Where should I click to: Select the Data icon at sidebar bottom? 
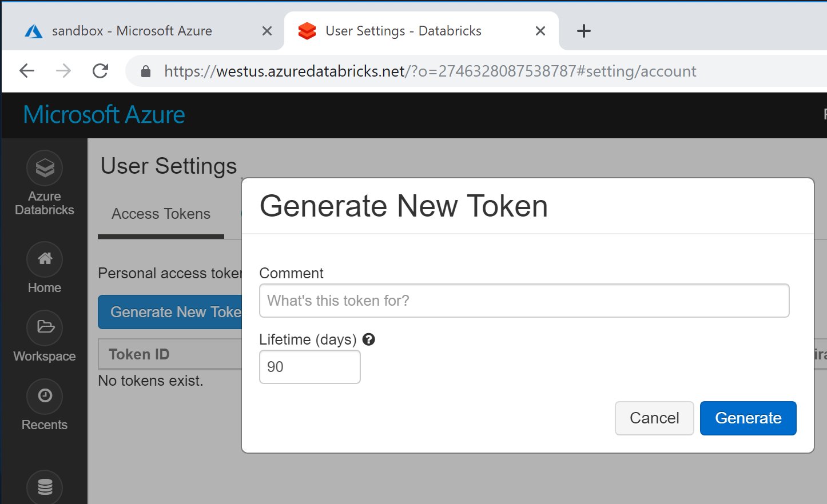(x=44, y=487)
